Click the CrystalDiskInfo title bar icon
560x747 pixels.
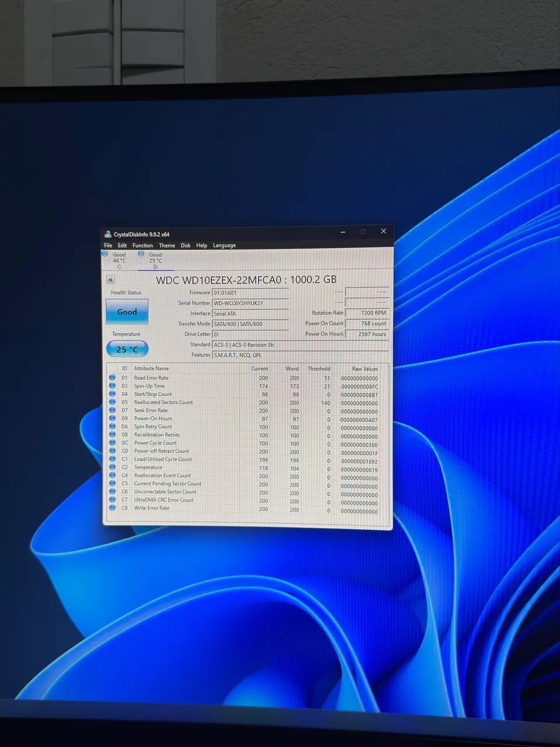pos(107,235)
